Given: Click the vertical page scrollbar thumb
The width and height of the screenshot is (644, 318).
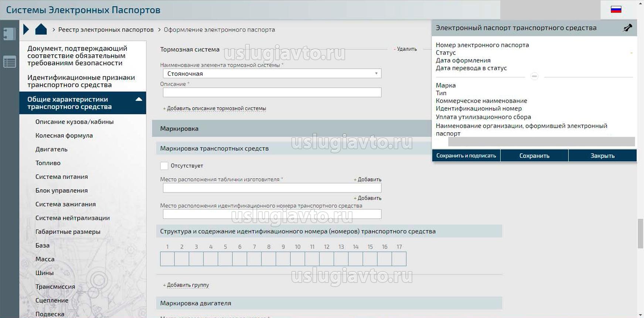Looking at the screenshot, I should click(x=640, y=233).
